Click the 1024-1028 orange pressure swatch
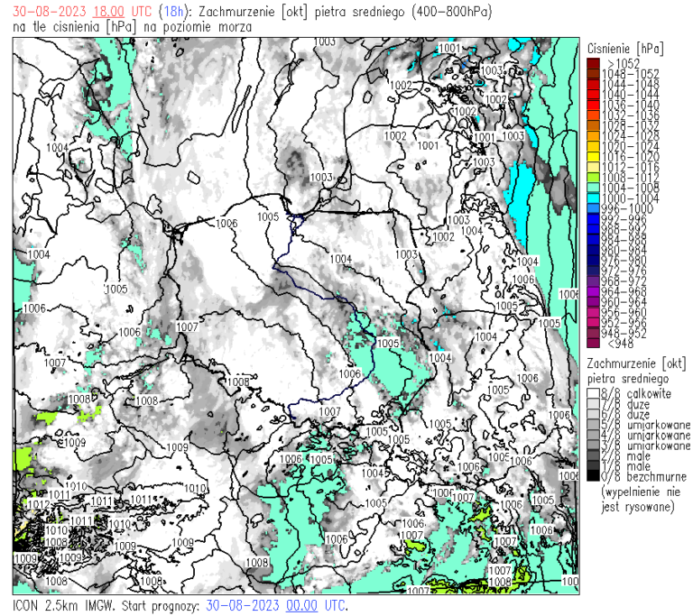The height and width of the screenshot is (616, 693). (592, 135)
